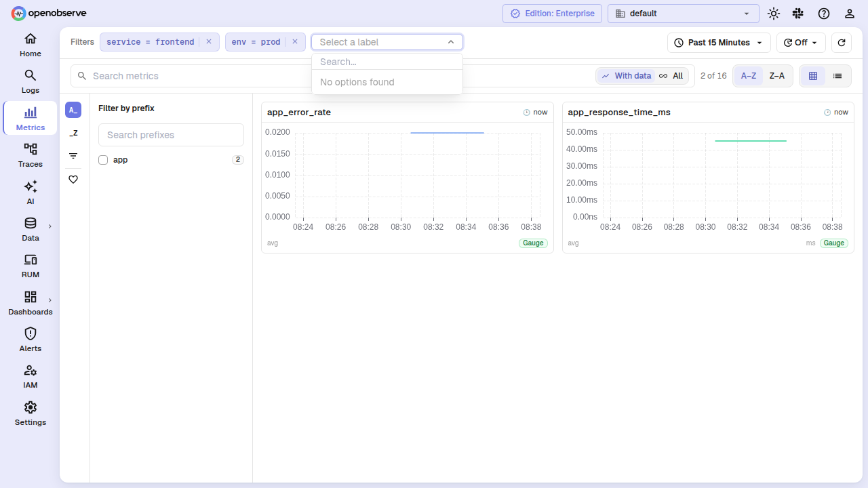The image size is (868, 488).
Task: Open Dashboards from the sidebar
Action: click(30, 302)
